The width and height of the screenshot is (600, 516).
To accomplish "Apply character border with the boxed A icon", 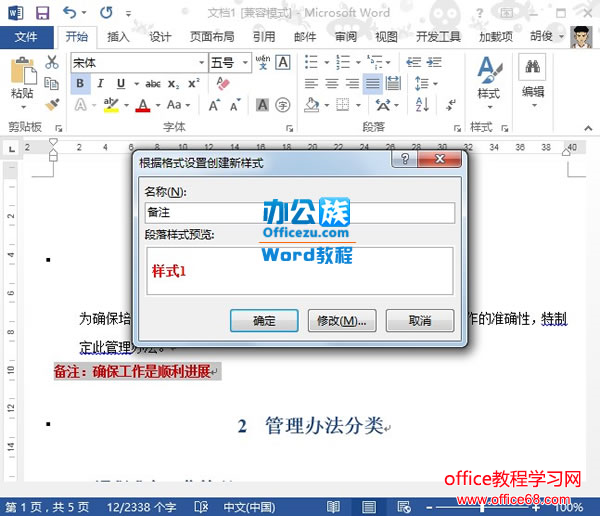I will 283,62.
